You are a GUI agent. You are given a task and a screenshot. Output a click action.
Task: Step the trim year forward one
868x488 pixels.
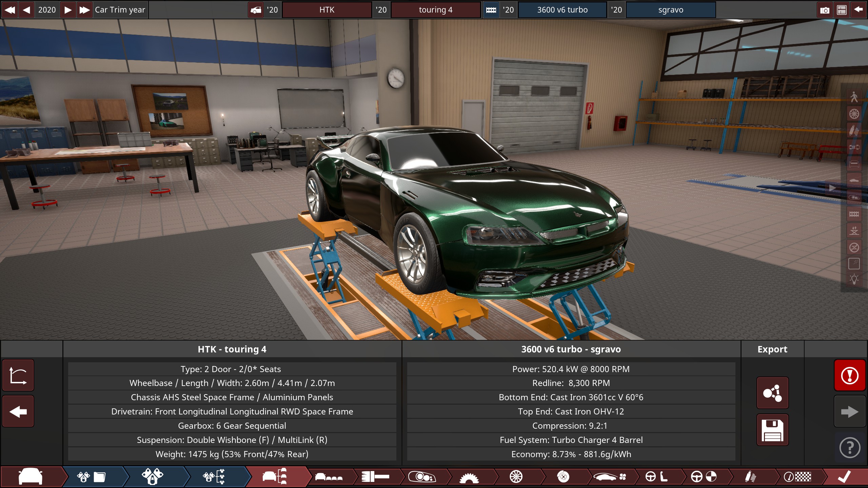click(x=68, y=10)
